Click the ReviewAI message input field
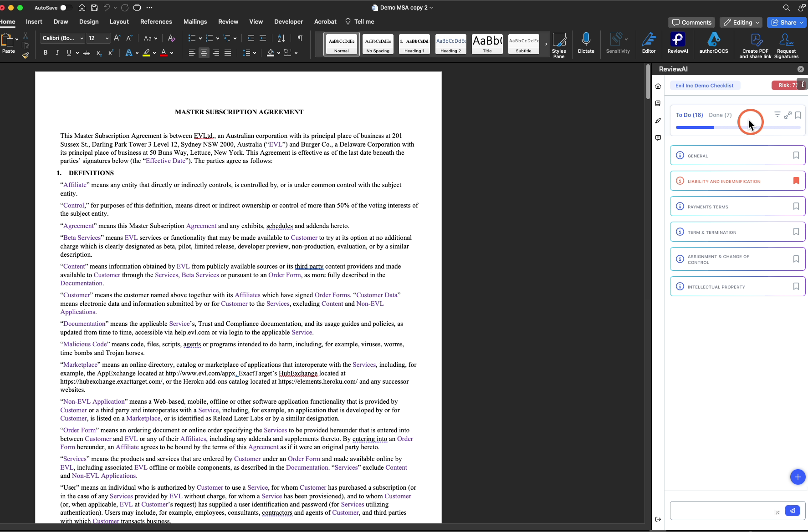This screenshot has height=532, width=808. click(x=727, y=511)
